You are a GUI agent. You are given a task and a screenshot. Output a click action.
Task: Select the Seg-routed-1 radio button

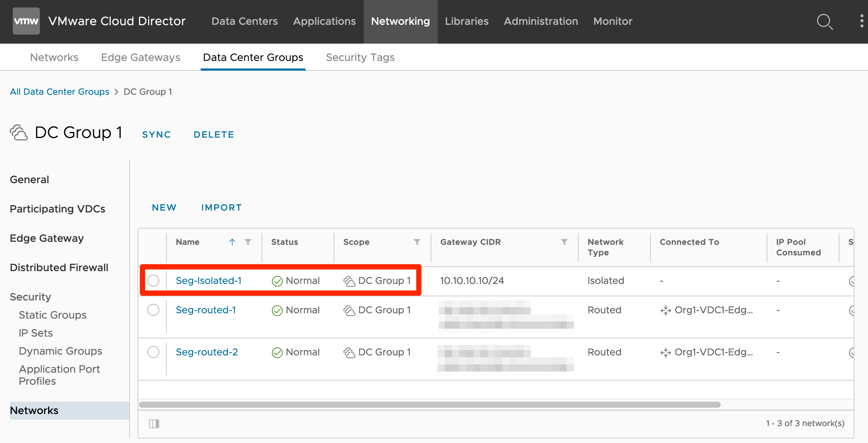153,310
